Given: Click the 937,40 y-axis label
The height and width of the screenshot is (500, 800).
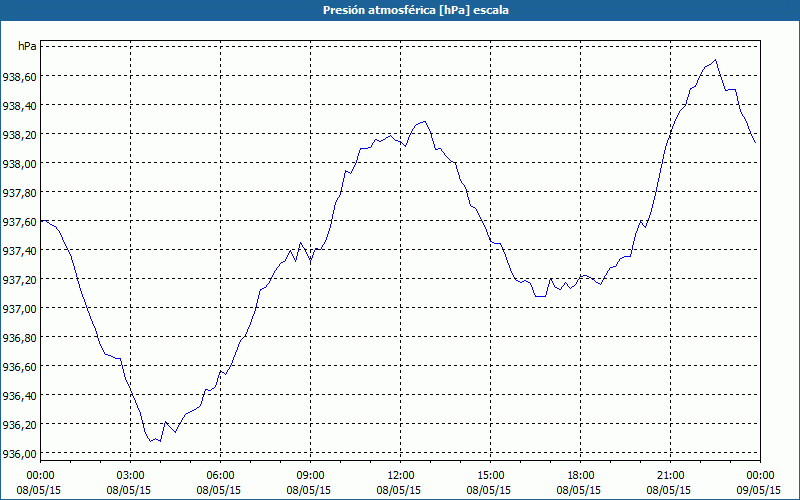Looking at the screenshot, I should pos(19,250).
